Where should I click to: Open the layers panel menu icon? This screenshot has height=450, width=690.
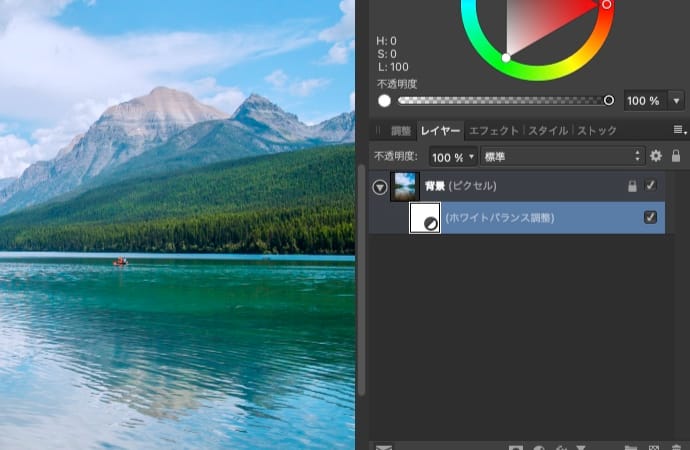pyautogui.click(x=679, y=131)
